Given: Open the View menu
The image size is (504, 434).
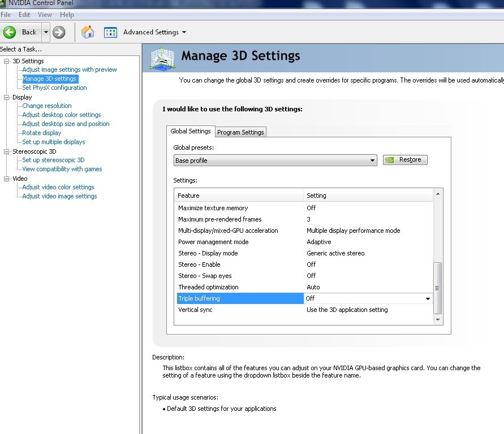Looking at the screenshot, I should tap(45, 15).
